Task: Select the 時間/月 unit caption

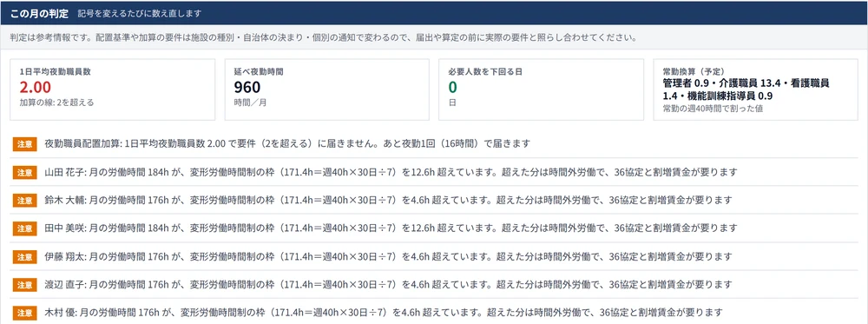Action: point(250,102)
